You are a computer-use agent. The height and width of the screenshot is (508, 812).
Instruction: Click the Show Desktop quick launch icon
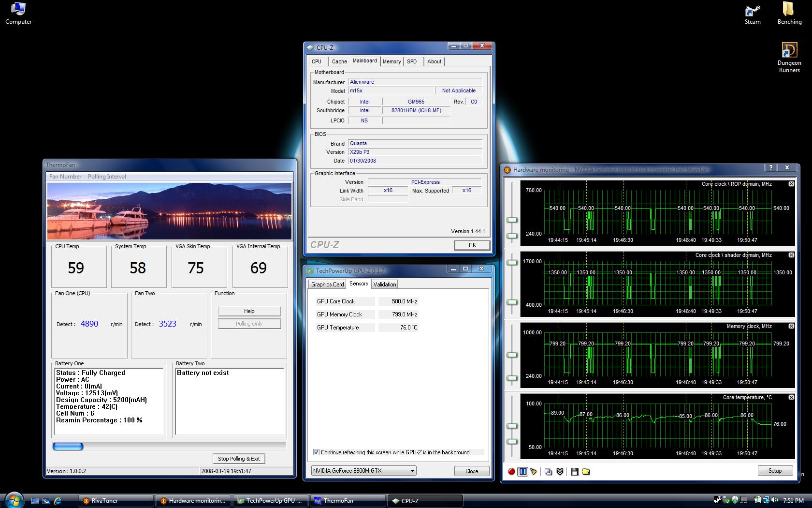35,501
